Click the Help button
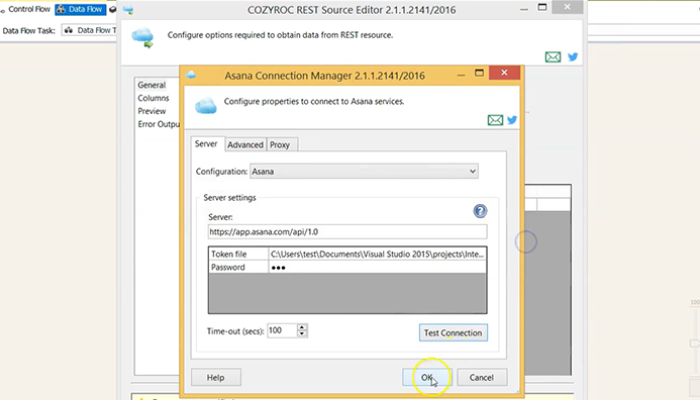This screenshot has height=400, width=700. pyautogui.click(x=216, y=377)
